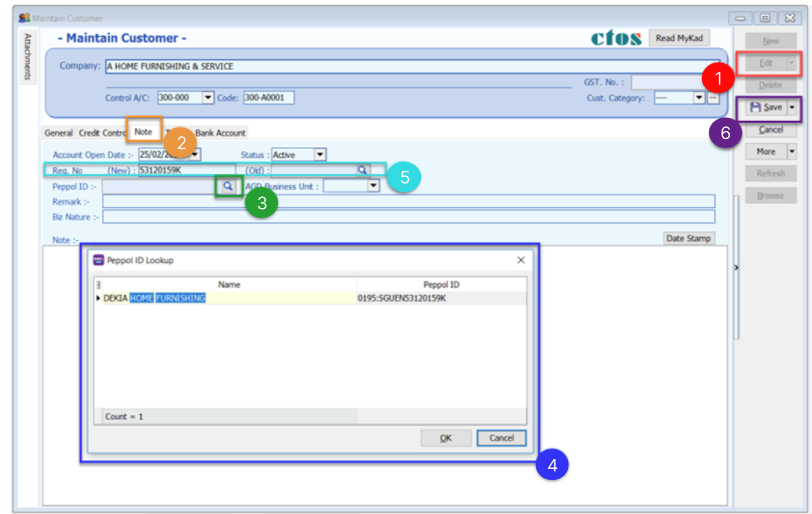812x514 pixels.
Task: Open the General tab
Action: tap(58, 133)
